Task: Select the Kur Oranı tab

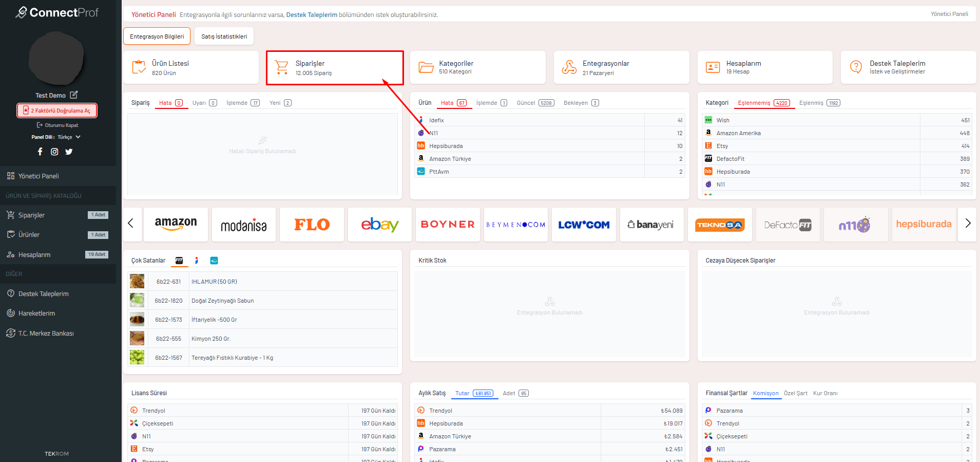Action: pos(825,393)
